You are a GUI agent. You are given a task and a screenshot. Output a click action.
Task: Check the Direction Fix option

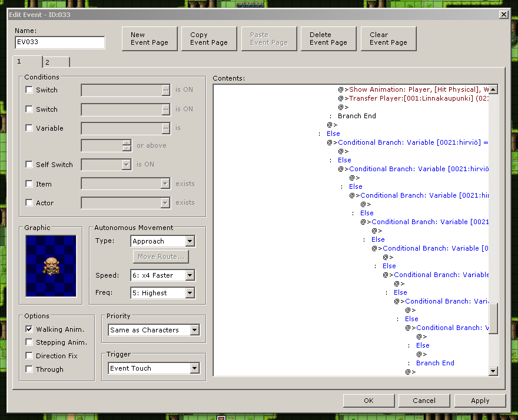[29, 356]
